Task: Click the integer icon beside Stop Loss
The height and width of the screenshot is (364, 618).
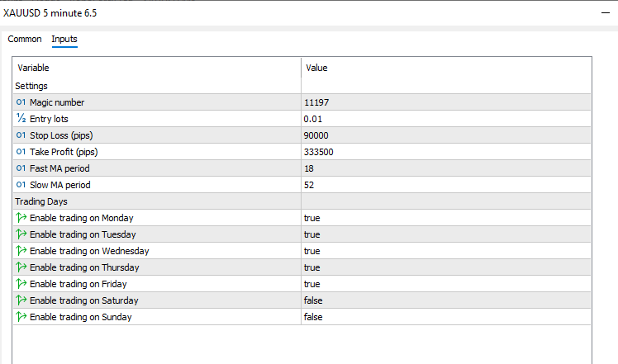Action: pyautogui.click(x=21, y=135)
